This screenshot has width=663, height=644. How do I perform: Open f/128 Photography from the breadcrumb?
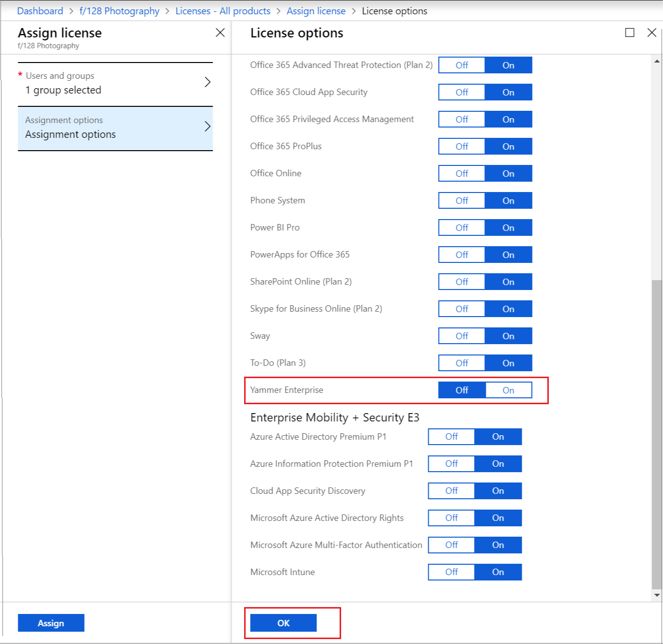tap(119, 11)
